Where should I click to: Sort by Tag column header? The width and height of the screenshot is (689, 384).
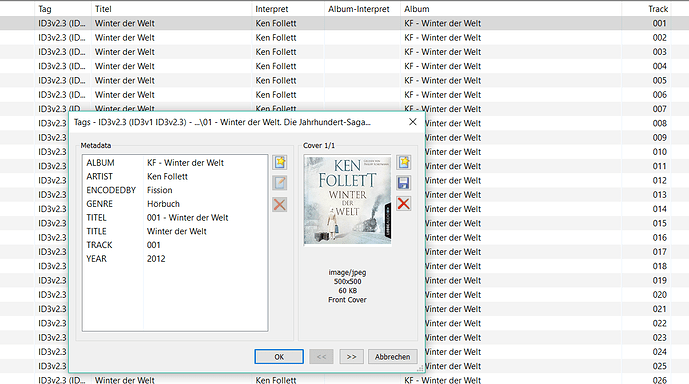pos(63,9)
